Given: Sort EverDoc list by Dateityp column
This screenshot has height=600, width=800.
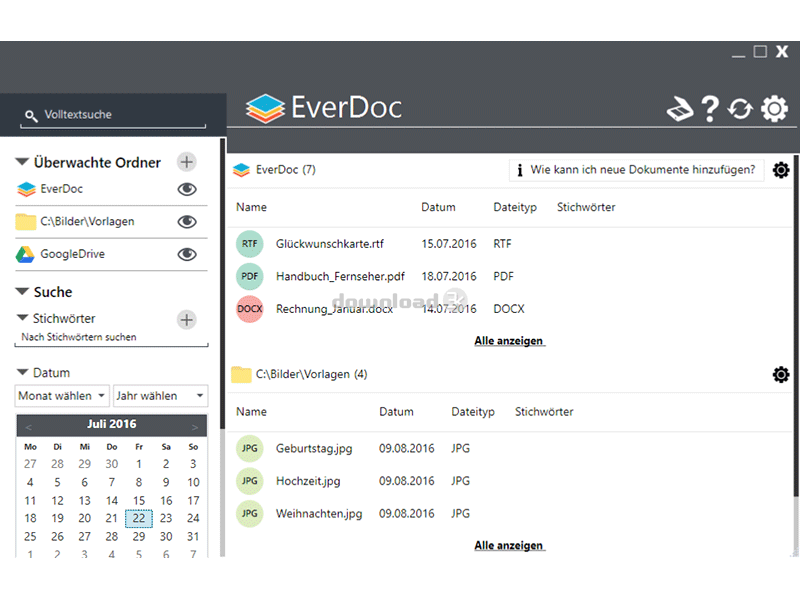Looking at the screenshot, I should (x=515, y=207).
